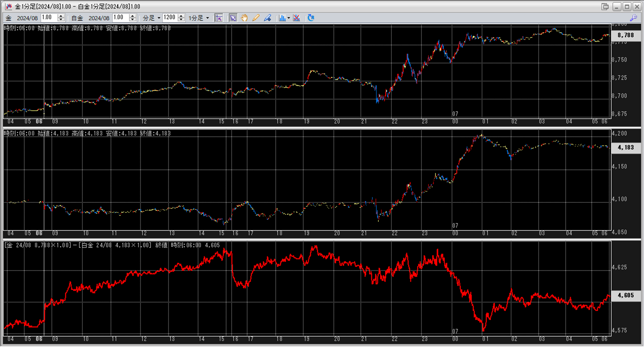Click the 1200 bar count input field
The image size is (644, 347).
tap(170, 18)
